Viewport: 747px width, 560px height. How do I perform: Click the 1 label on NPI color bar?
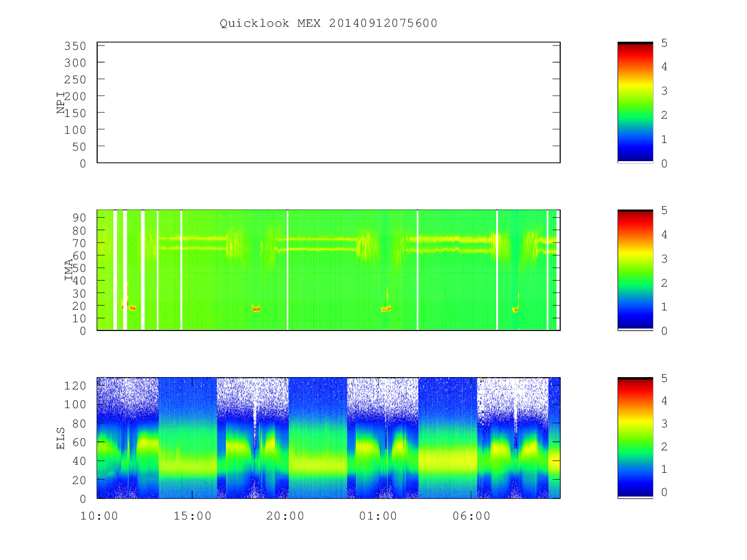point(665,139)
